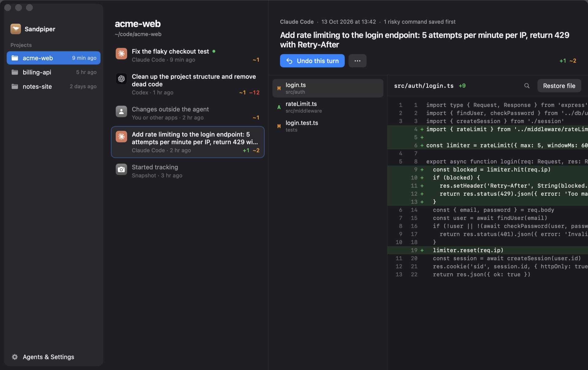
Task: Click the src/auth/login.ts path header
Action: (x=424, y=86)
